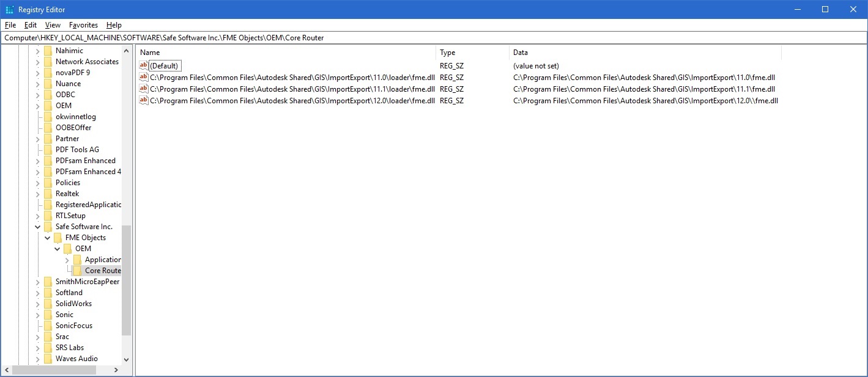Expand the PDFsam Enhanced 4 key
The width and height of the screenshot is (868, 377).
(x=38, y=172)
